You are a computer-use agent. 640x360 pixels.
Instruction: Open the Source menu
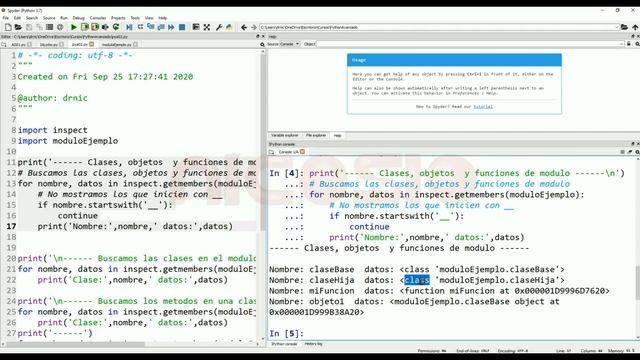pos(49,18)
